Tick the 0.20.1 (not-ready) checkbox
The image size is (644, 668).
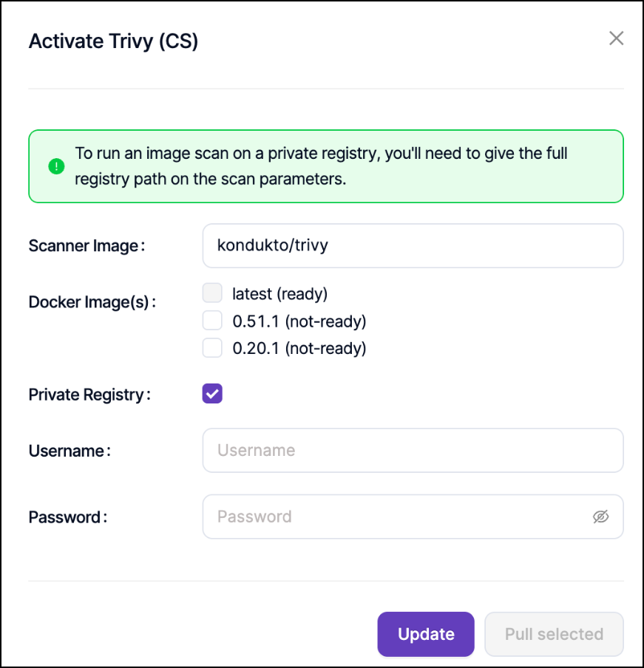212,348
